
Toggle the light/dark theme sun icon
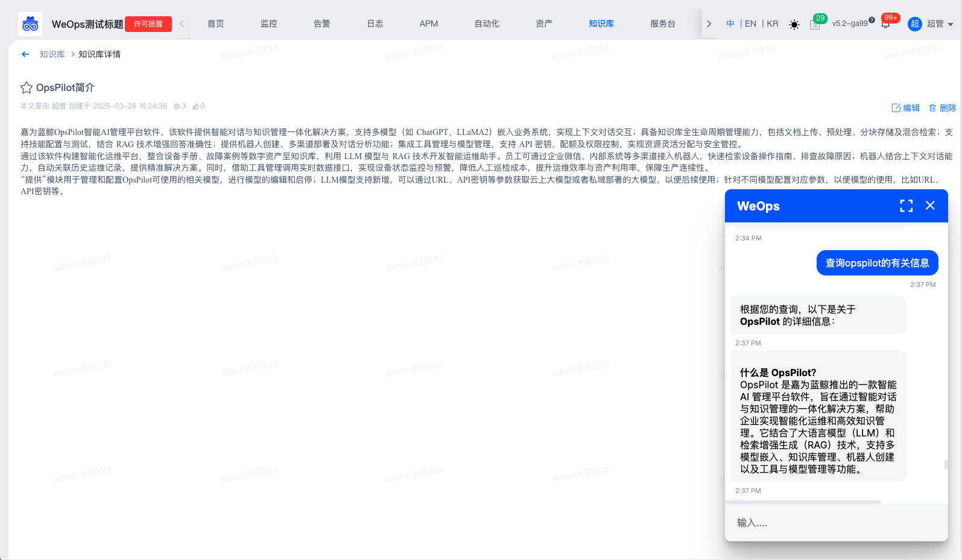pyautogui.click(x=794, y=25)
